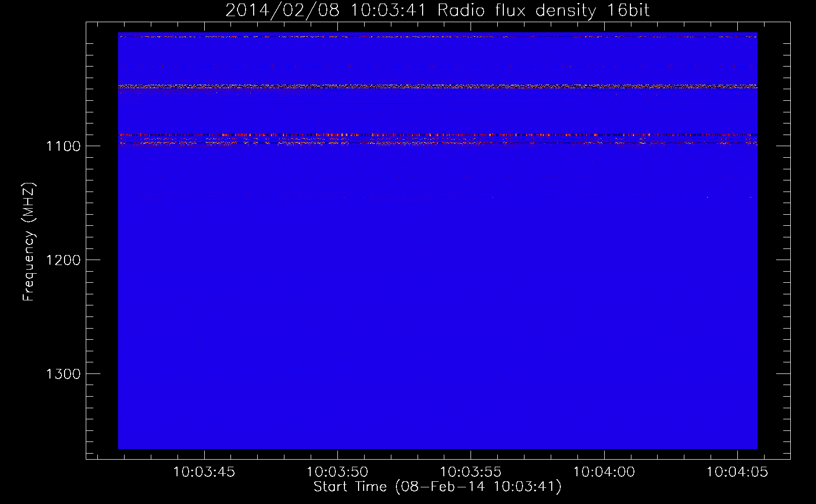The width and height of the screenshot is (816, 504).
Task: Click the 'Start Time' x-axis label
Action: [x=437, y=487]
